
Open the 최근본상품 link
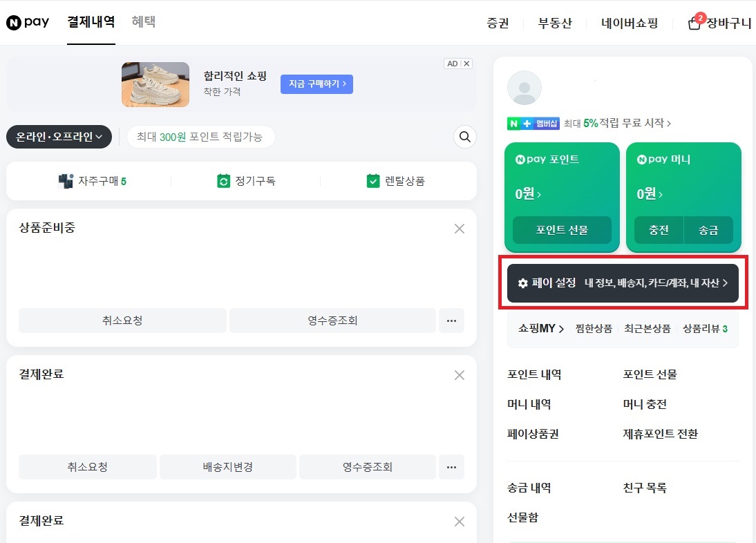648,329
